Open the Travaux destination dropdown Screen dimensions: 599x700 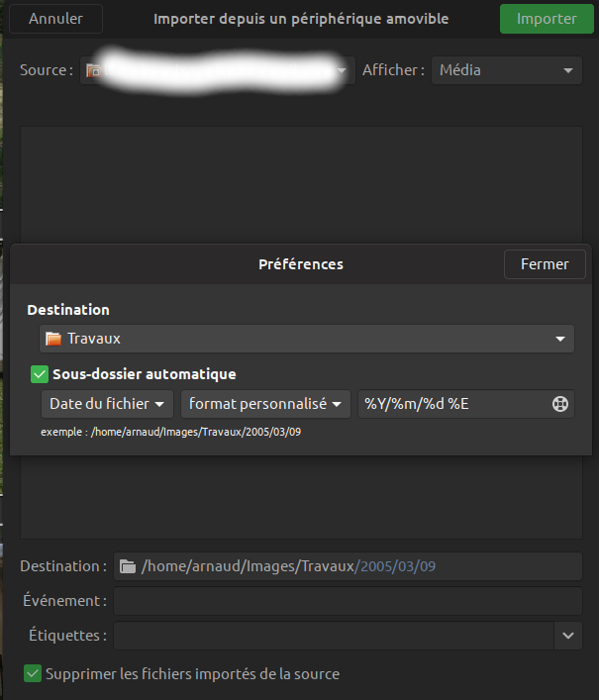coord(307,339)
